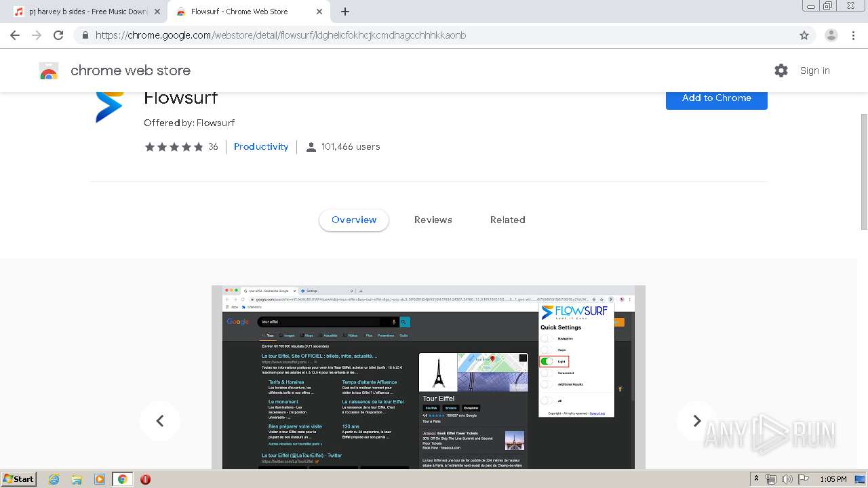Show hidden system tray icons
868x488 pixels.
tap(757, 479)
